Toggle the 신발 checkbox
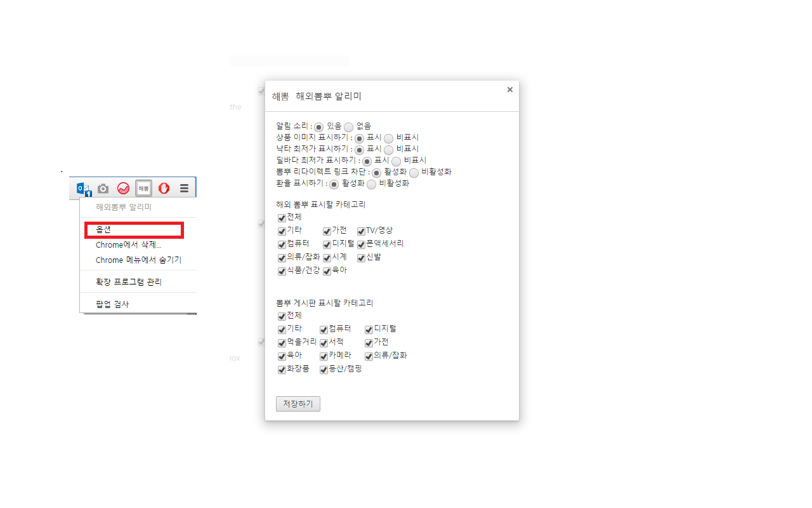Image resolution: width=812 pixels, height=508 pixels. (361, 258)
